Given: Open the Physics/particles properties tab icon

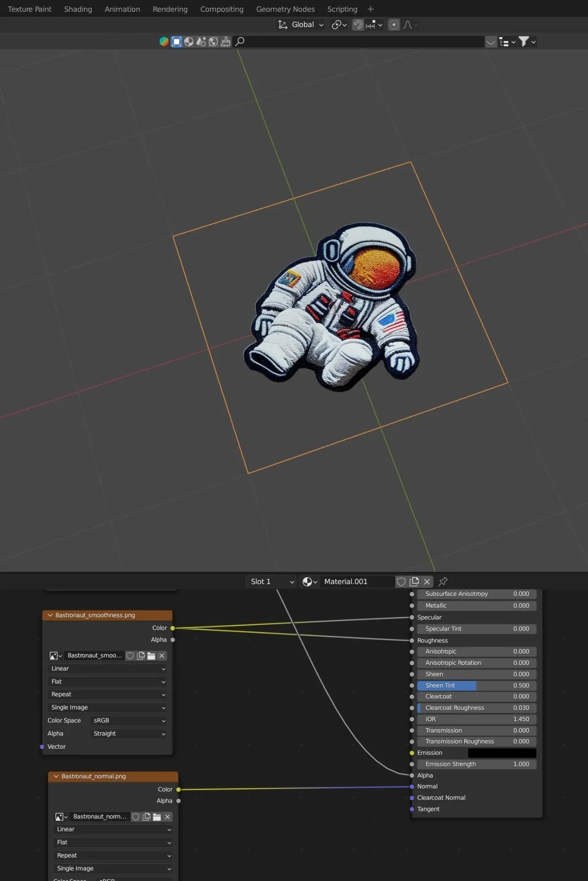Looking at the screenshot, I should [x=201, y=42].
